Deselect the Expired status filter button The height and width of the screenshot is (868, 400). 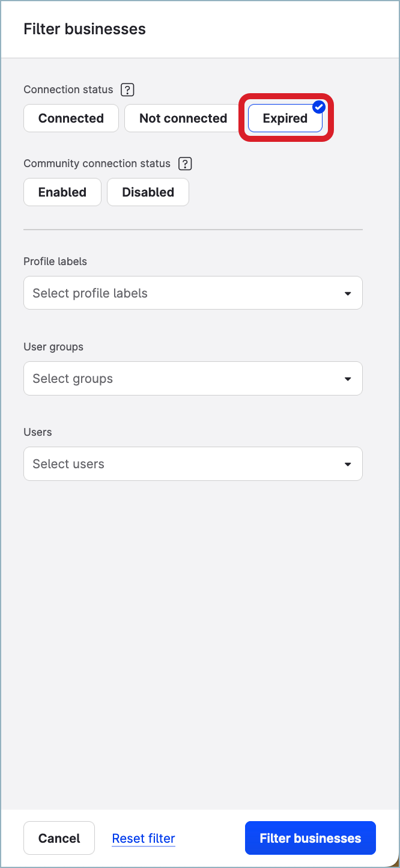pos(285,118)
